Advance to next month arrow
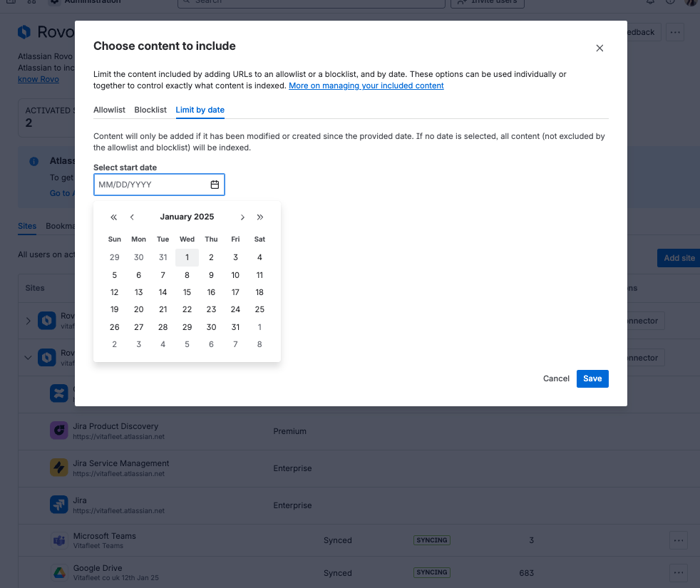The width and height of the screenshot is (700, 588). [x=242, y=217]
